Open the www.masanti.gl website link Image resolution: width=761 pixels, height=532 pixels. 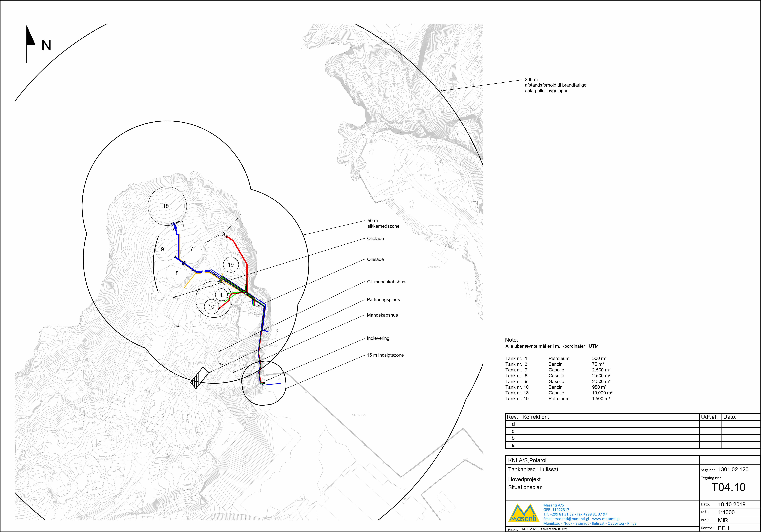606,519
